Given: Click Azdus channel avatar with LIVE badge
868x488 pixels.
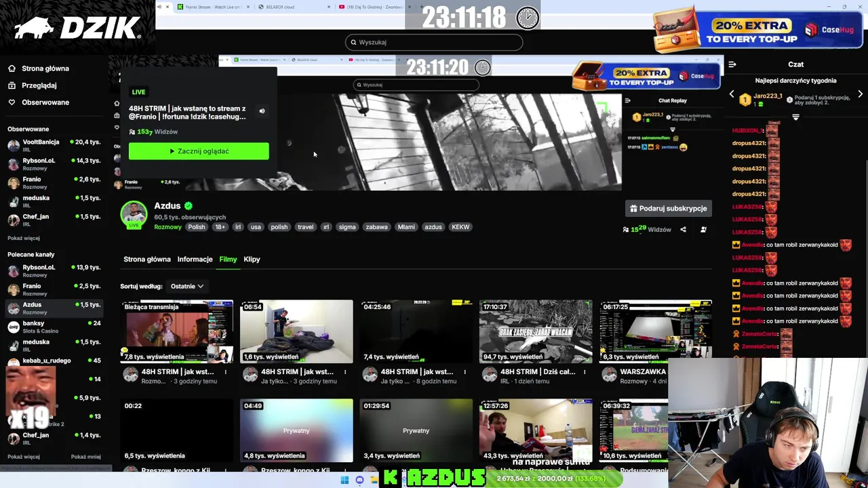Looking at the screenshot, I should (134, 215).
